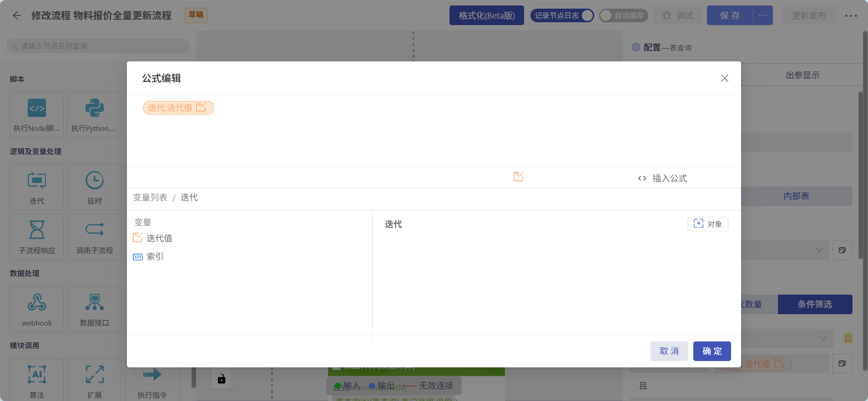Viewport: 868px width, 401px height.
Task: Click the 调试 debug button
Action: [678, 15]
